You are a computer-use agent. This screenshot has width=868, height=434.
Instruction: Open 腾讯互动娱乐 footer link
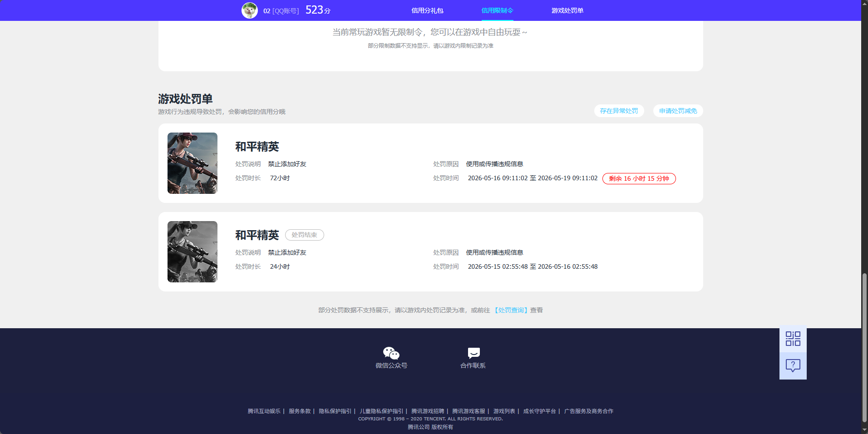(264, 411)
